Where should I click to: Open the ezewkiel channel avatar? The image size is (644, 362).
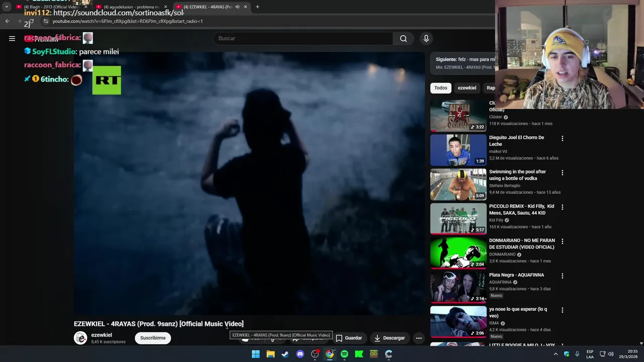tap(80, 338)
